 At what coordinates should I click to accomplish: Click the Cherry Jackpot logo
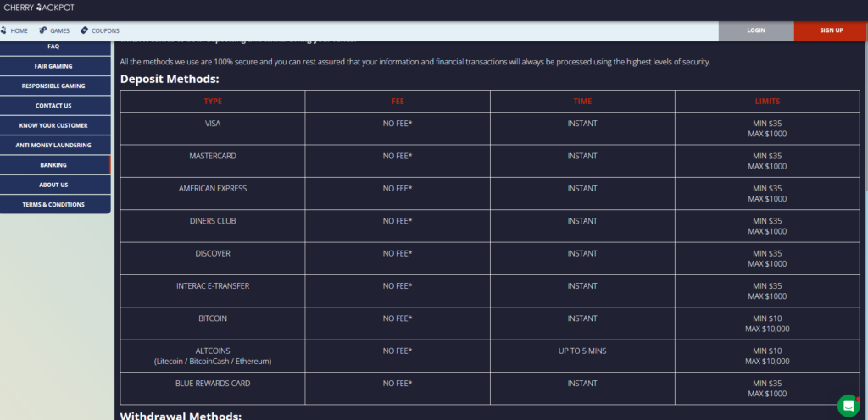pos(39,8)
